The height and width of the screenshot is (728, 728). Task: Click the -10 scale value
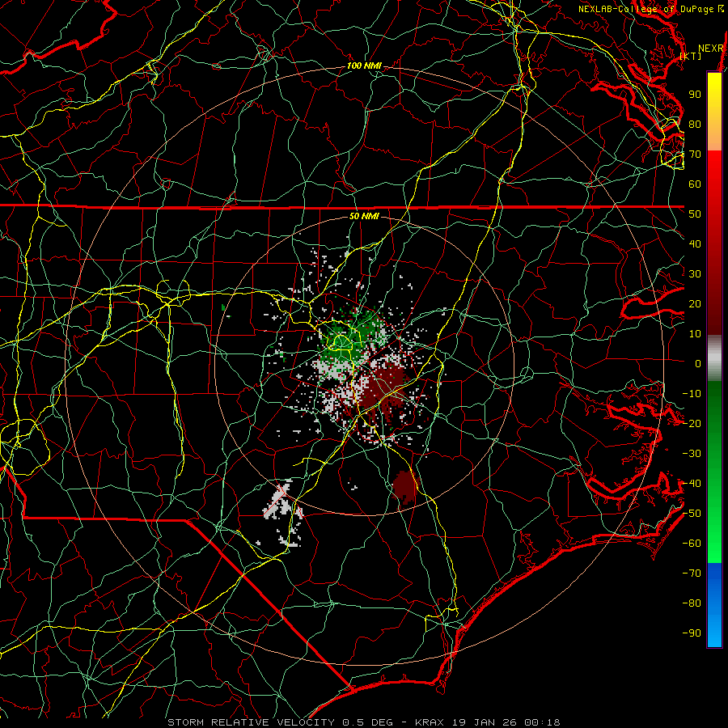coord(692,394)
